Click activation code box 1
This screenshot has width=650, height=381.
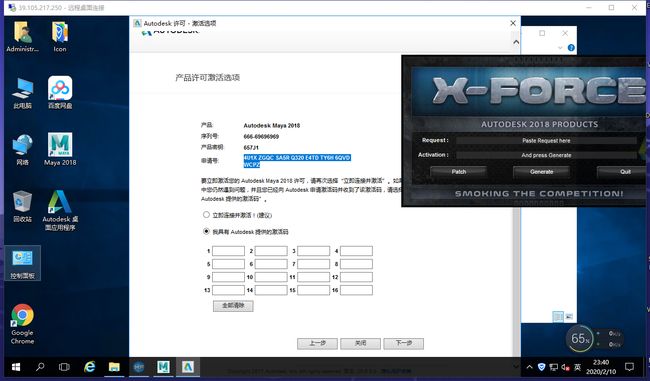(x=228, y=251)
